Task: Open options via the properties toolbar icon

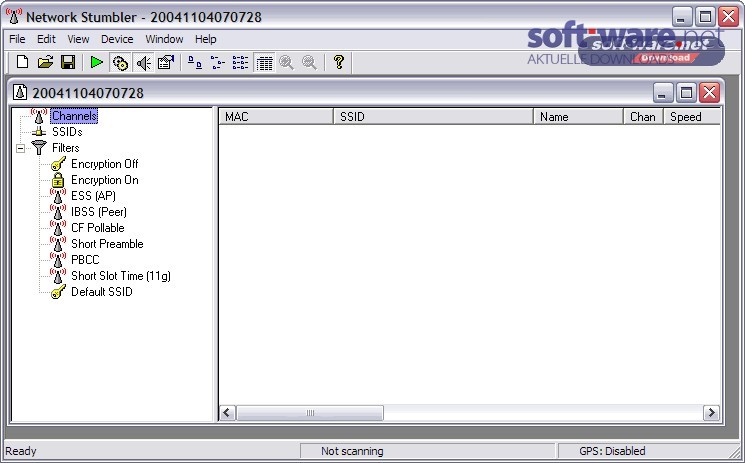Action: click(x=166, y=62)
